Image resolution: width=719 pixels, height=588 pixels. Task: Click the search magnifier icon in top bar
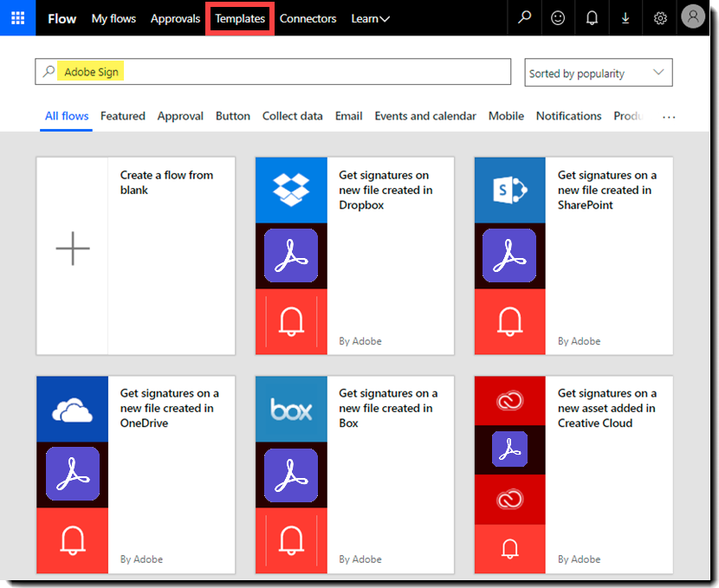click(524, 17)
